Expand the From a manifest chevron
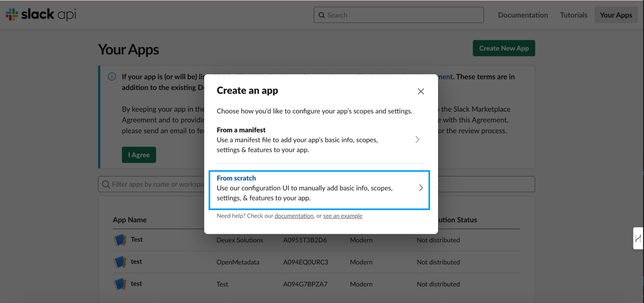 (417, 140)
